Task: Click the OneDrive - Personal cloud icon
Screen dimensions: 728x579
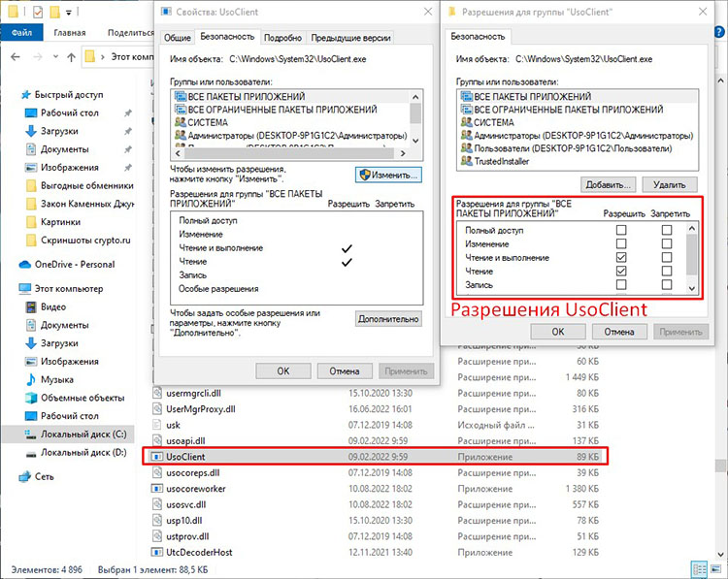Action: [25, 264]
